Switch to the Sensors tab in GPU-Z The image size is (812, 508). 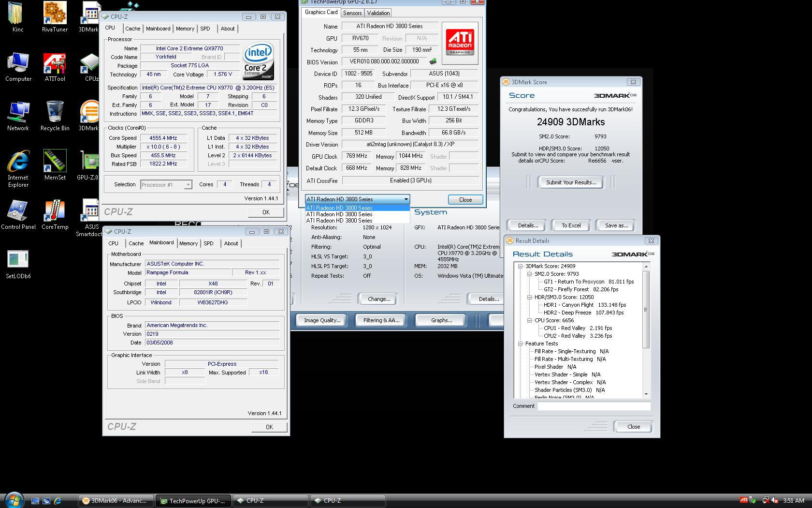tap(352, 13)
